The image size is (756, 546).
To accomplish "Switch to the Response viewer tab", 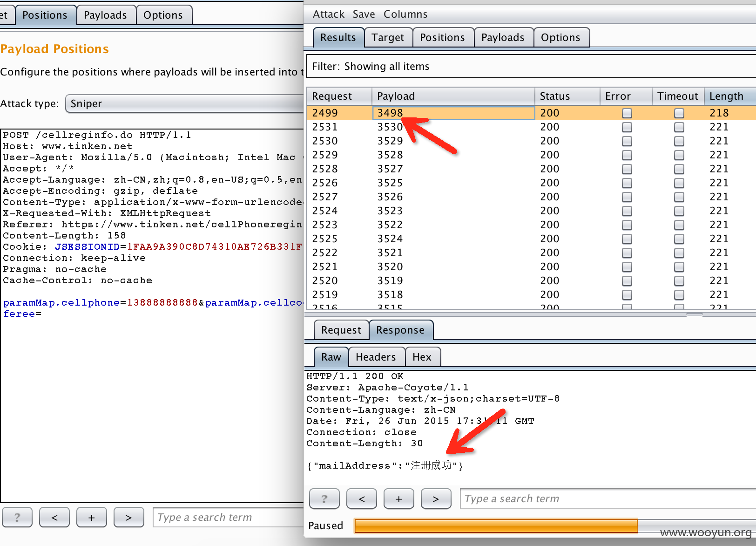I will [400, 330].
